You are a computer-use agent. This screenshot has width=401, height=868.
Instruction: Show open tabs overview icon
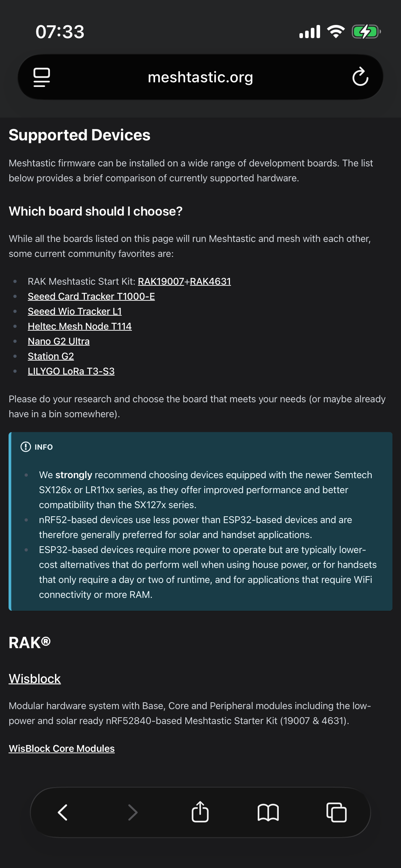(x=336, y=812)
